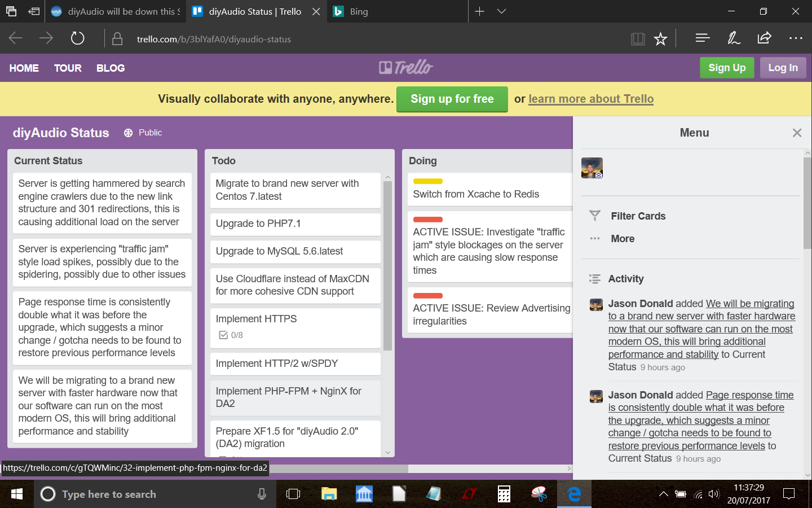
Task: Close the Menu panel with X
Action: point(797,133)
